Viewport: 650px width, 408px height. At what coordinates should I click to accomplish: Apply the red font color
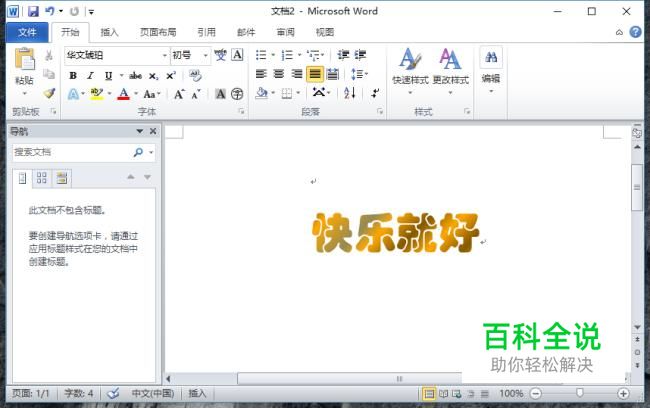[x=124, y=94]
